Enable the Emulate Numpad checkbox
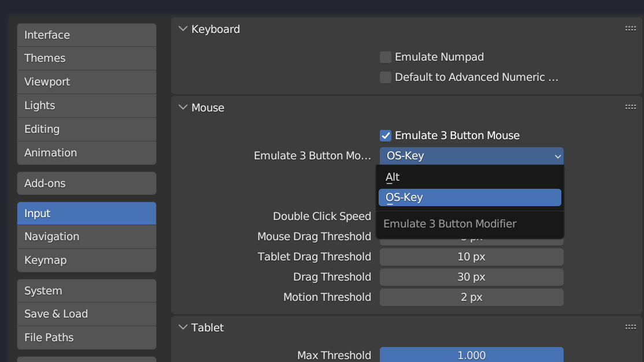This screenshot has width=644, height=362. (x=386, y=57)
